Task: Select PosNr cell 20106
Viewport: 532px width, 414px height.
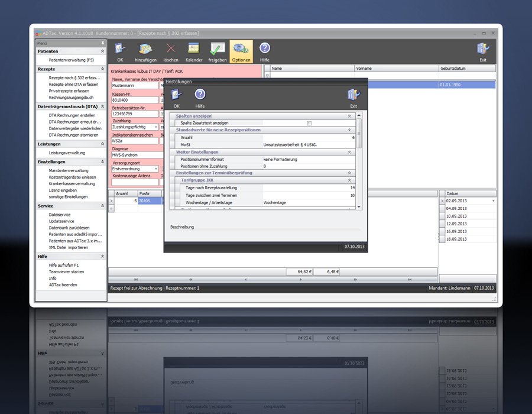Action: [150, 201]
